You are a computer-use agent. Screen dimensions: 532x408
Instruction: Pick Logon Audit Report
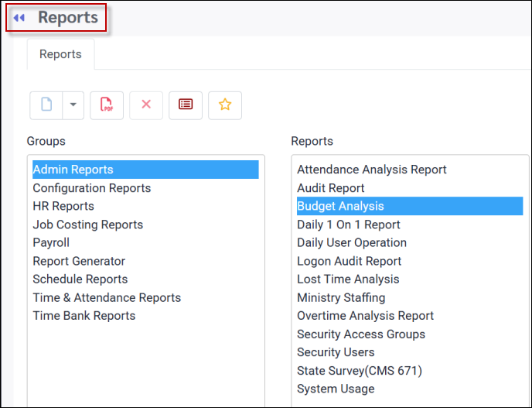(410, 261)
